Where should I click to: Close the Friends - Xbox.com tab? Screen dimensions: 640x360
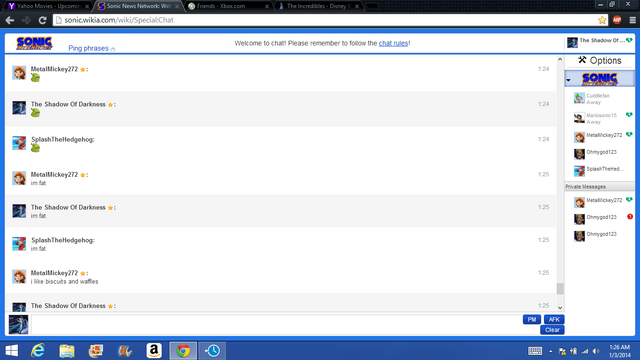coord(267,7)
